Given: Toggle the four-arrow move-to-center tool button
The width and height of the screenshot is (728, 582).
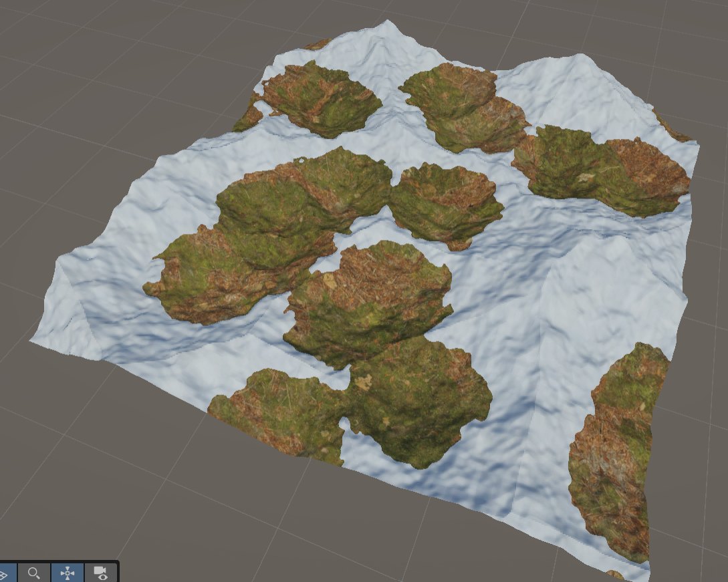Looking at the screenshot, I should [68, 573].
